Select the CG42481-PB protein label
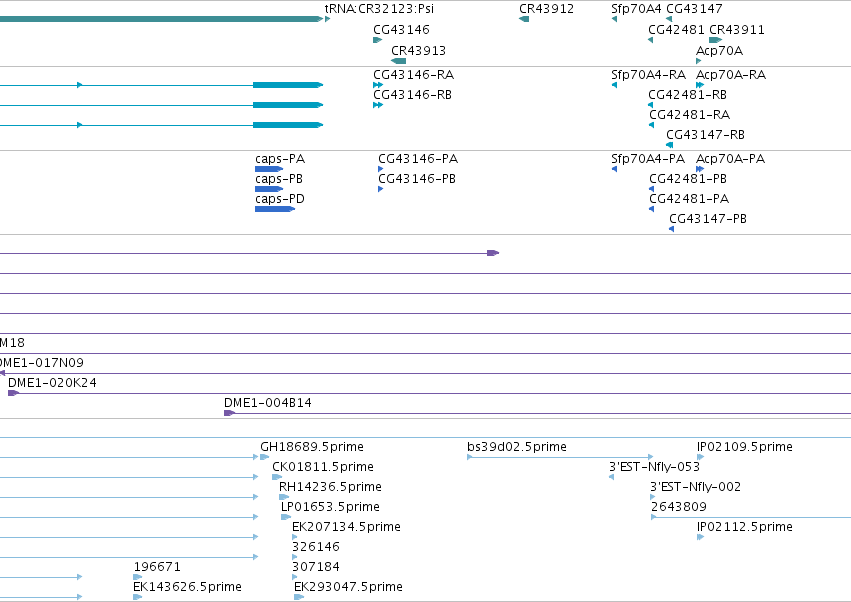 (x=688, y=179)
